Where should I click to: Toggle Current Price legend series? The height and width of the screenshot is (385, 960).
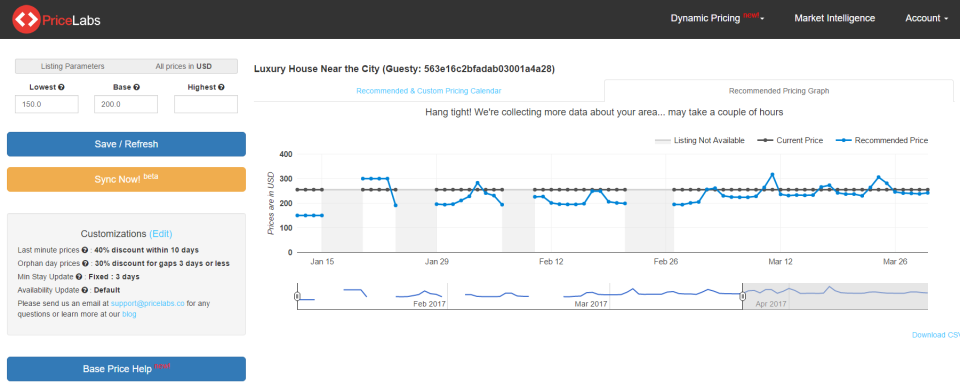click(790, 141)
